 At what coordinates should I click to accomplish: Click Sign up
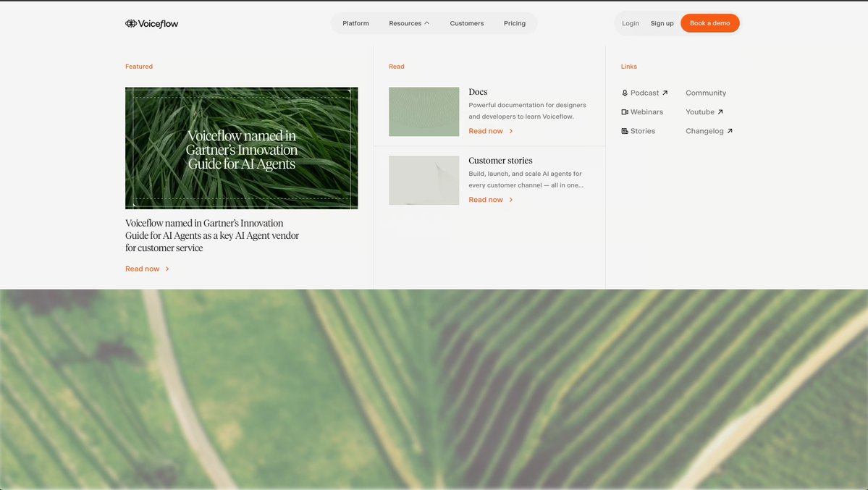662,23
